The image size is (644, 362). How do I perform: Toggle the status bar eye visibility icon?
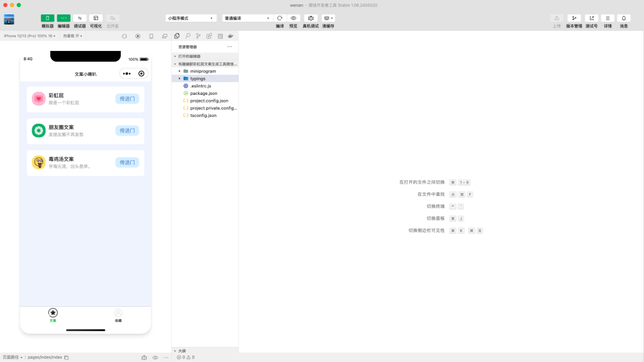pyautogui.click(x=155, y=358)
